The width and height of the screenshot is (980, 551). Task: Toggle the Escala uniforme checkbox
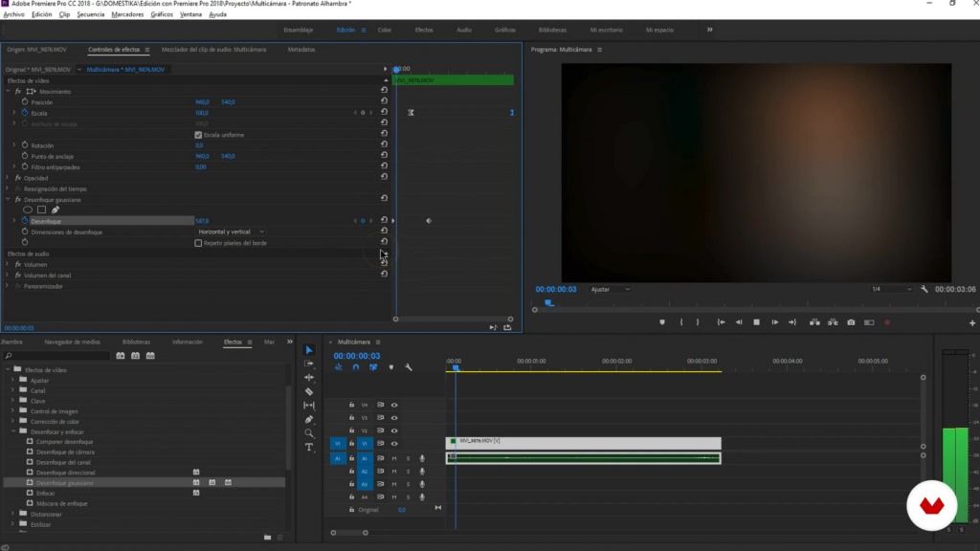click(x=198, y=135)
